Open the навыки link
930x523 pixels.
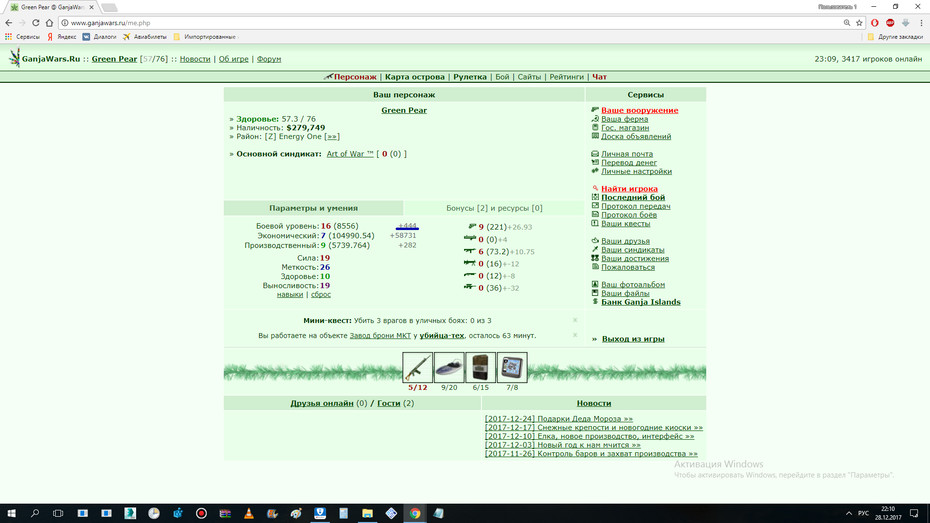pos(289,294)
